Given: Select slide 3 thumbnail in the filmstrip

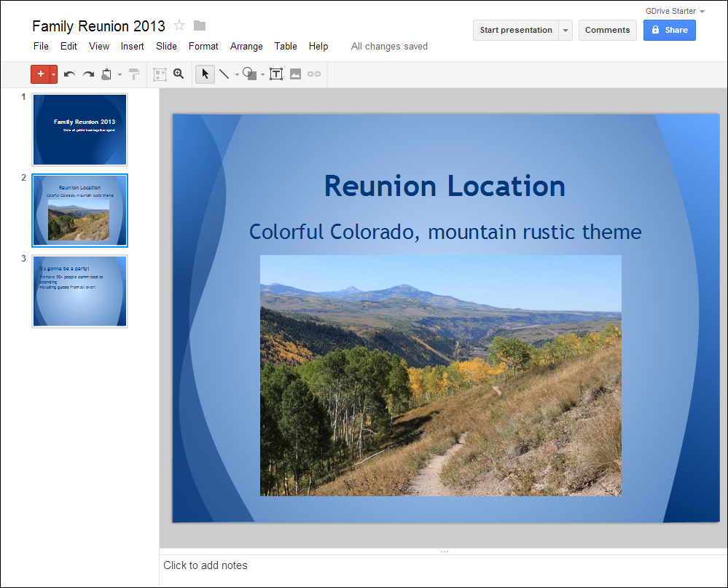Looking at the screenshot, I should tap(79, 291).
